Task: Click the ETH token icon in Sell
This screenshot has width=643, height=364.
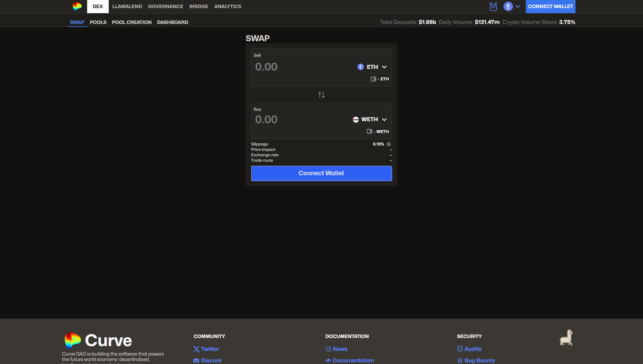Action: coord(361,67)
